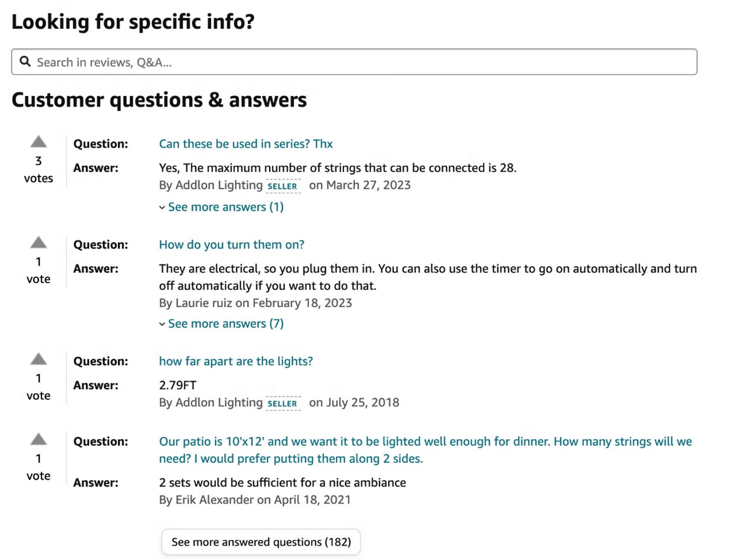
Task: Expand 'See more answers (1)'
Action: coord(226,207)
